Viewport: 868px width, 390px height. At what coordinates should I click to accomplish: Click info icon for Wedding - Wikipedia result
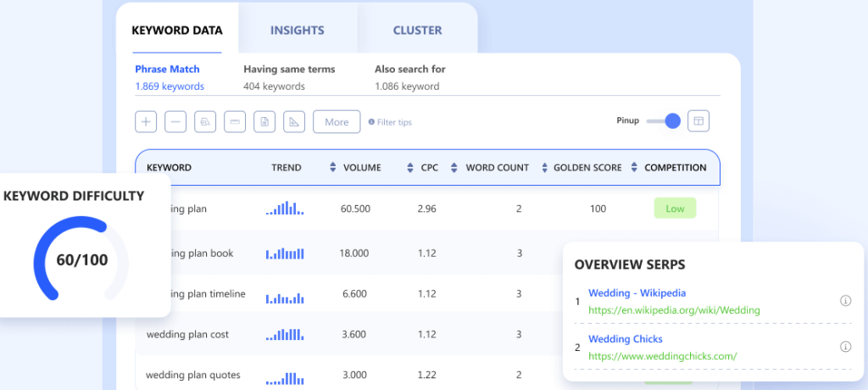pos(845,300)
